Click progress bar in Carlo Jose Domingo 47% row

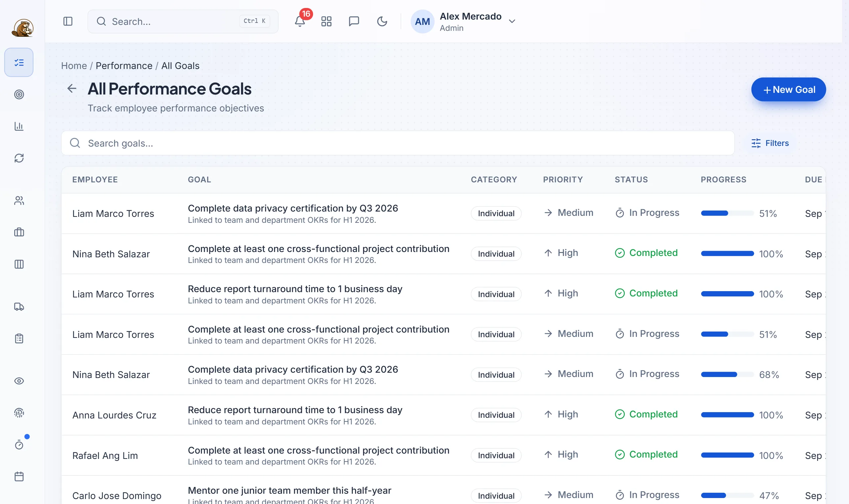[x=727, y=495]
